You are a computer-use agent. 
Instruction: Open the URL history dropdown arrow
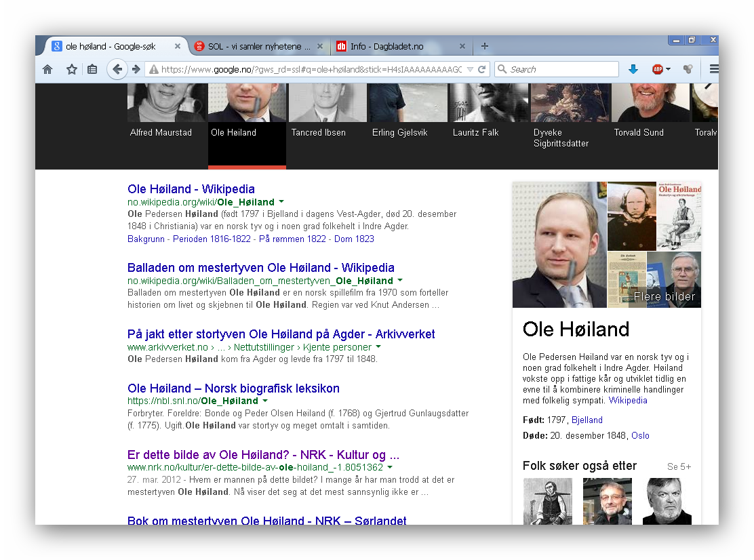pos(471,70)
